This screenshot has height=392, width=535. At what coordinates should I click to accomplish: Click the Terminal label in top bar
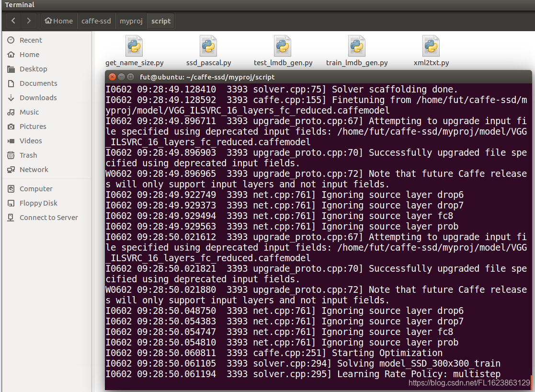point(20,5)
